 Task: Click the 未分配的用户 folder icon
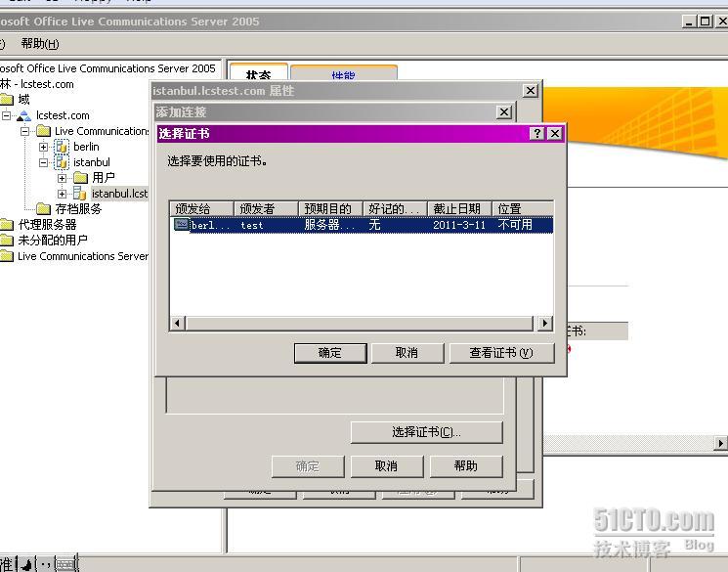click(x=7, y=241)
